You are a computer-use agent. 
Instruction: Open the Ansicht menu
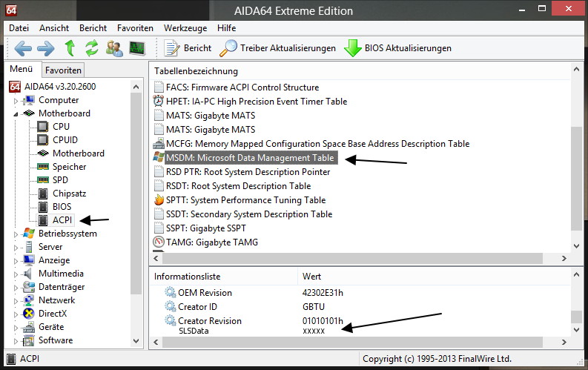click(x=54, y=28)
